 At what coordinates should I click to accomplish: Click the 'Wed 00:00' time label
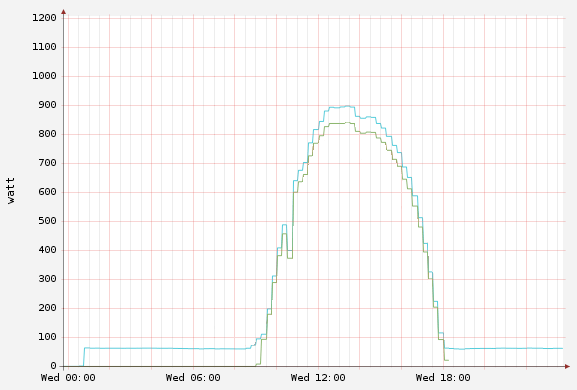[68, 378]
